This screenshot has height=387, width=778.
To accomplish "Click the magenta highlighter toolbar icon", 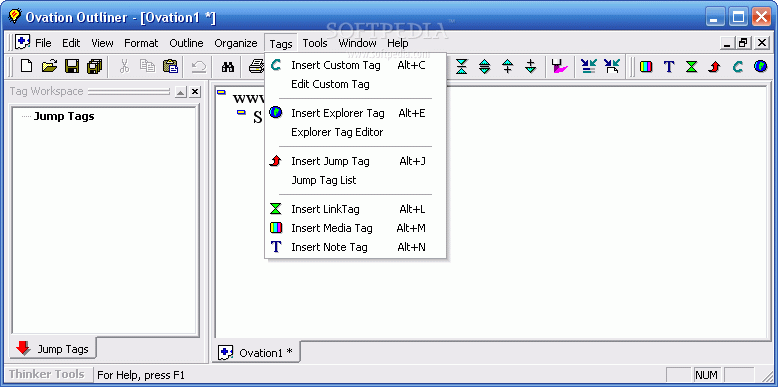I will tap(560, 66).
